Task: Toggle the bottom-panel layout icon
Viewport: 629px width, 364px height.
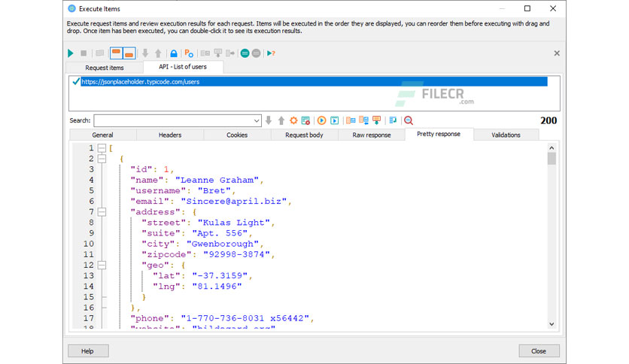Action: tap(129, 53)
